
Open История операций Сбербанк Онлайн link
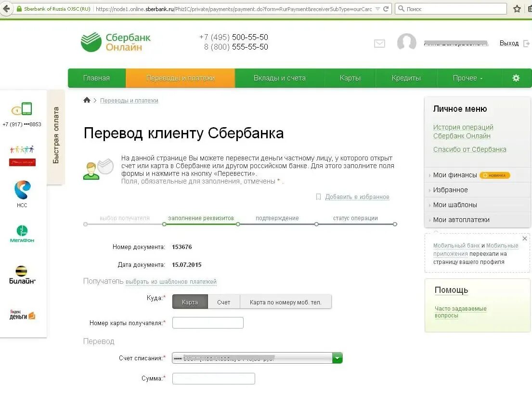463,132
